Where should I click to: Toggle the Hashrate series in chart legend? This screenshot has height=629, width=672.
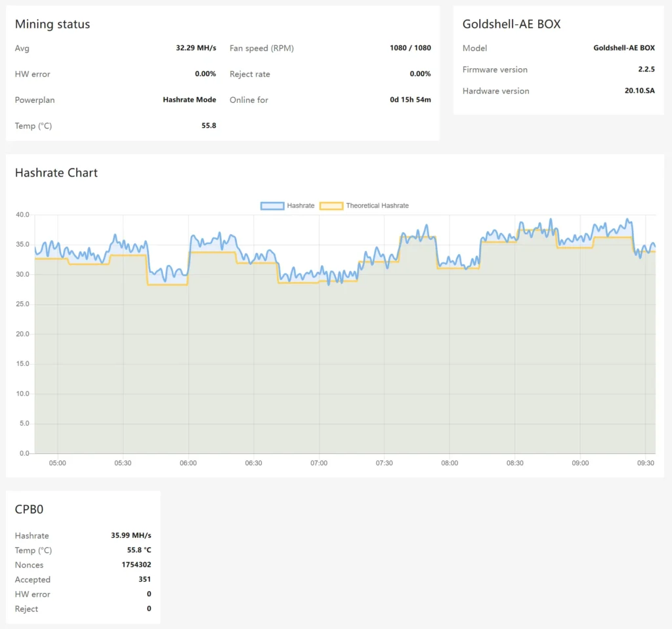(300, 205)
